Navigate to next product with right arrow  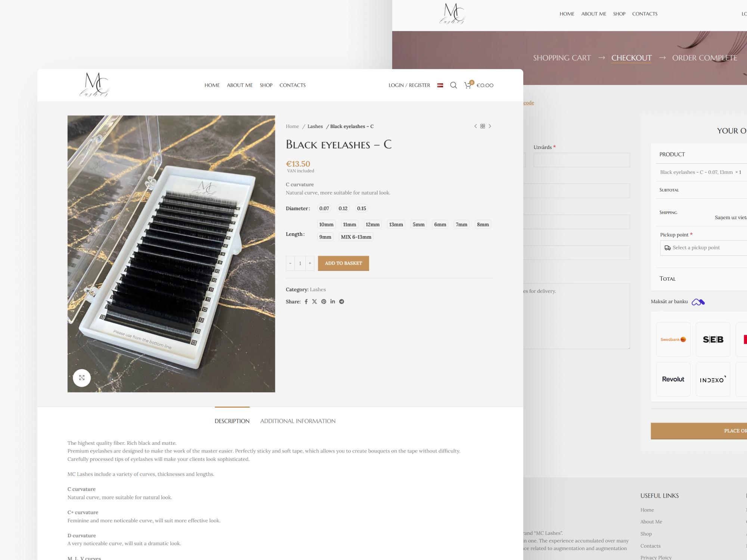tap(490, 126)
